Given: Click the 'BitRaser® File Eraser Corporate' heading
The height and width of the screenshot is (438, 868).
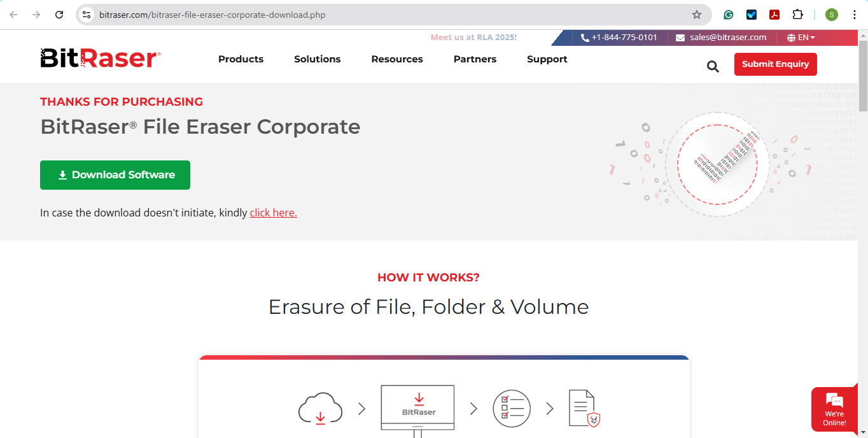Looking at the screenshot, I should (x=200, y=127).
